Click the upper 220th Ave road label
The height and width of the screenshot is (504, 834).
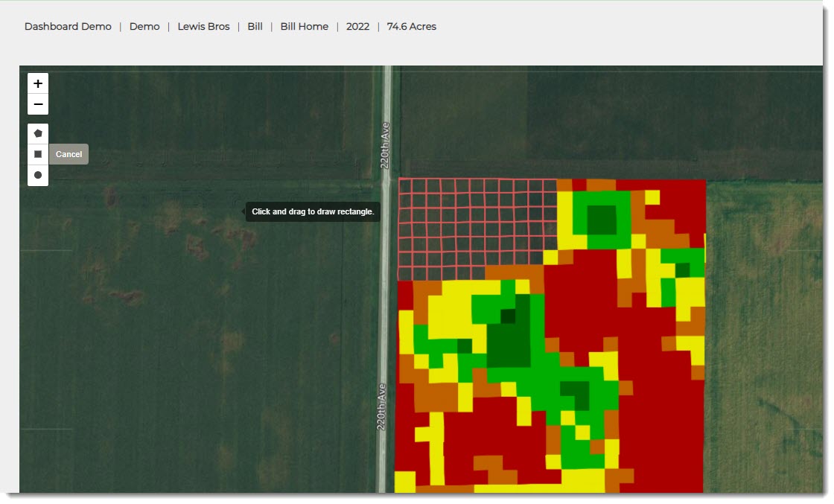(x=385, y=145)
